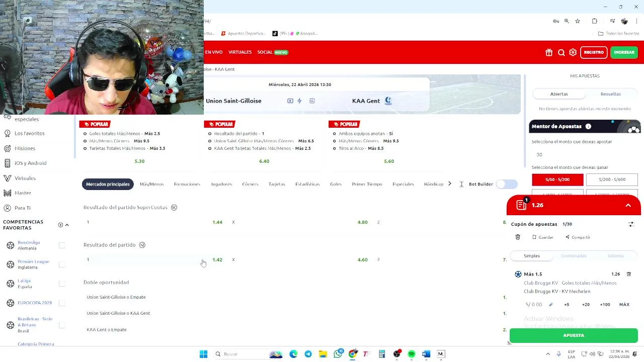Check the Brasileirao Serie A checkbox

[x=62, y=325]
